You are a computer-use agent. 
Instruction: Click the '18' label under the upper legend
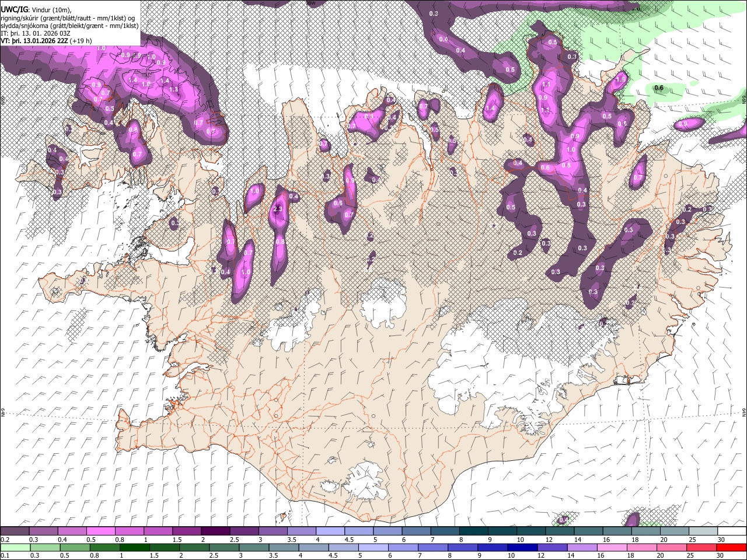(634, 540)
